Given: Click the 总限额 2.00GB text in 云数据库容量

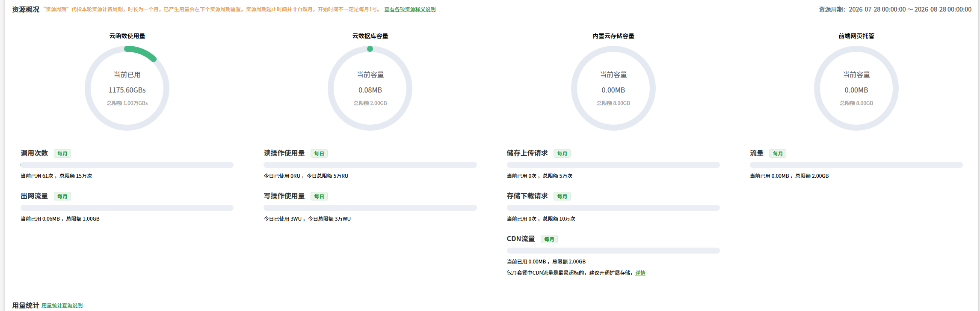Looking at the screenshot, I should click(370, 103).
